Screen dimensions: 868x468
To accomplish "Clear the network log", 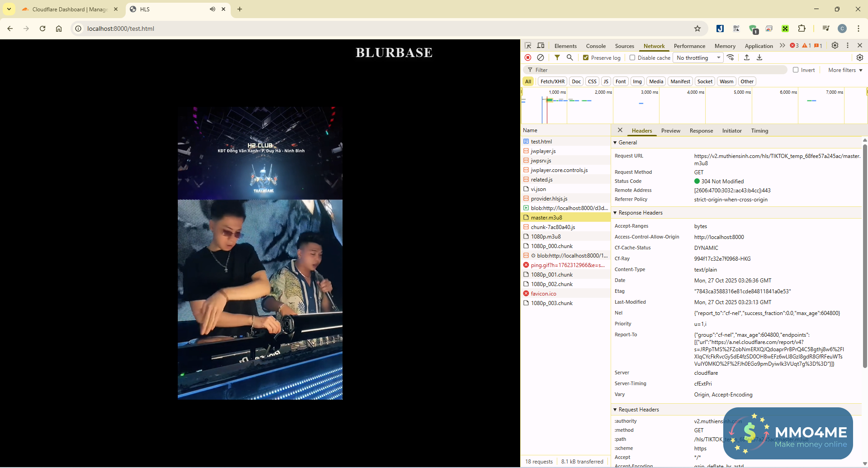I will (x=541, y=57).
